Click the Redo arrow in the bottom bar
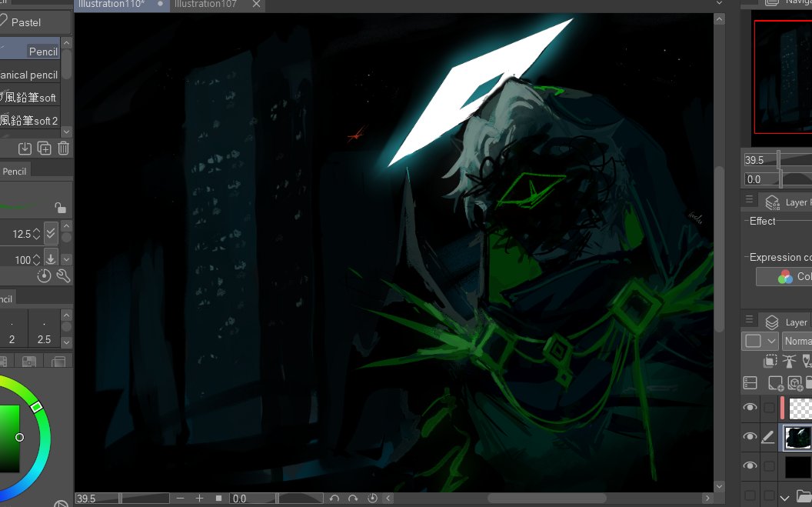This screenshot has width=812, height=507. pos(352,498)
